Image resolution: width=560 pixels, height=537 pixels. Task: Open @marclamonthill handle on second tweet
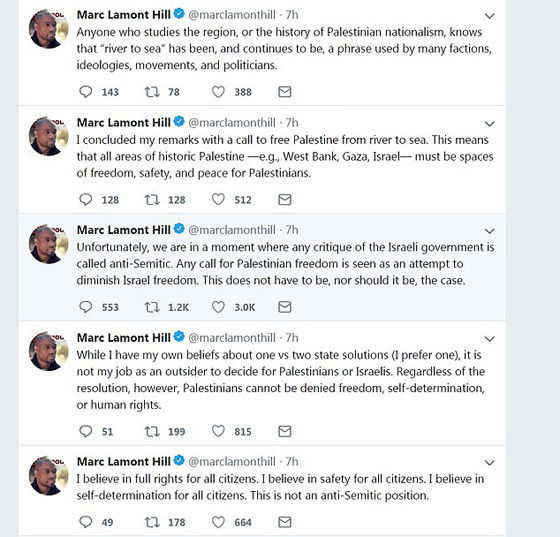click(x=232, y=122)
